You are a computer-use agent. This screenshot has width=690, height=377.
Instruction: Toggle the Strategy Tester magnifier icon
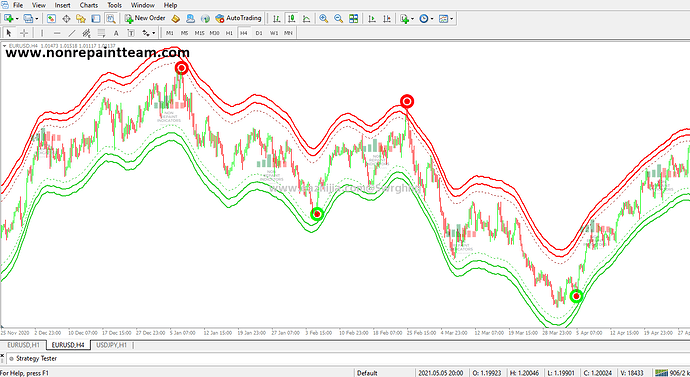click(x=110, y=18)
